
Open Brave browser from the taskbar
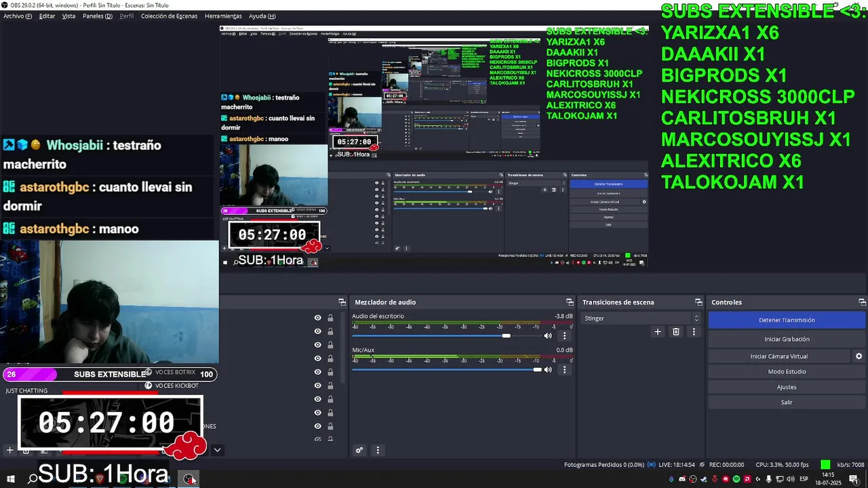[x=100, y=479]
